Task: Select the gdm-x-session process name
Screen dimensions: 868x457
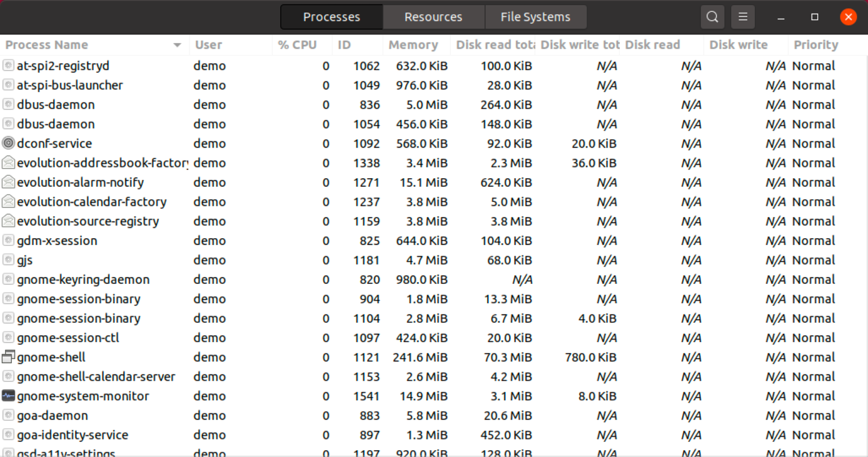Action: [57, 240]
